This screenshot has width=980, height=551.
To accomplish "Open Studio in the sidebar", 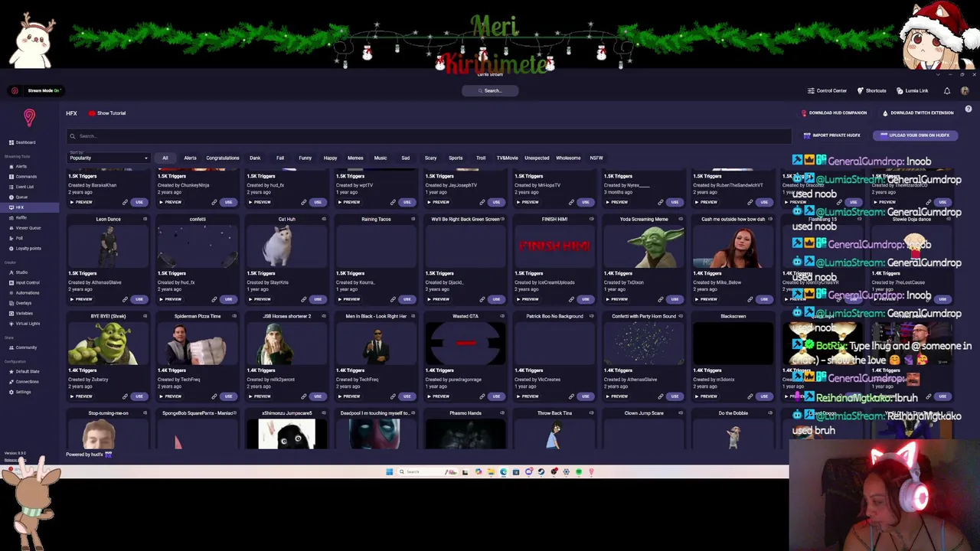I will pos(30,272).
